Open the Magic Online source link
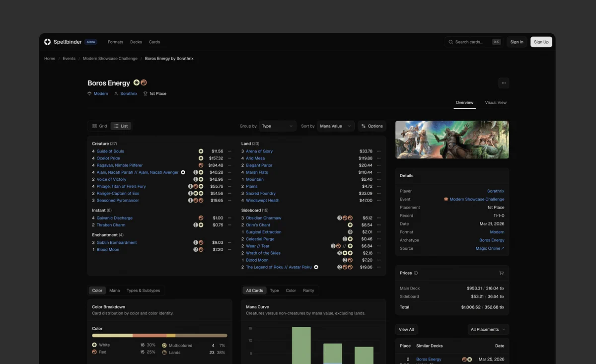Screen dimensions: 596x364 click(x=490, y=248)
